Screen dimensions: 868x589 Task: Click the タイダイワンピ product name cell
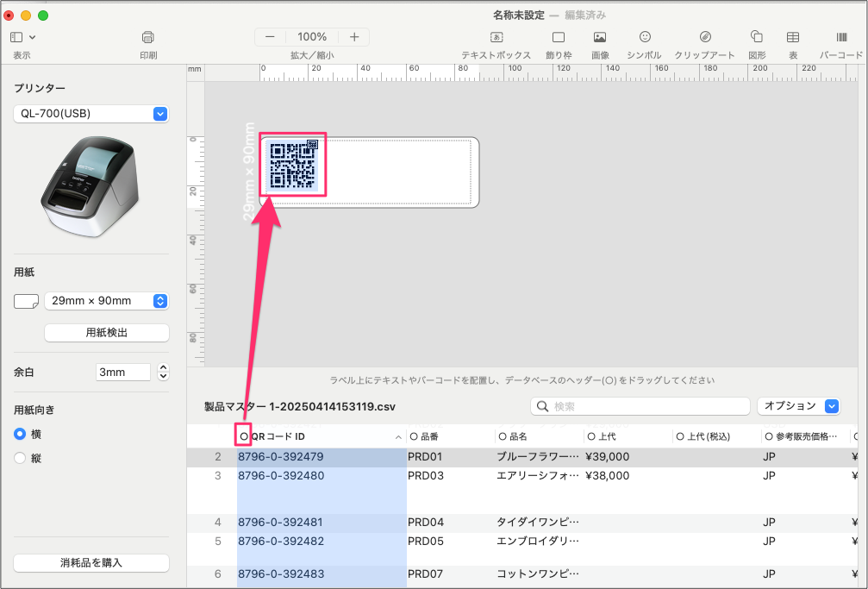pyautogui.click(x=538, y=523)
